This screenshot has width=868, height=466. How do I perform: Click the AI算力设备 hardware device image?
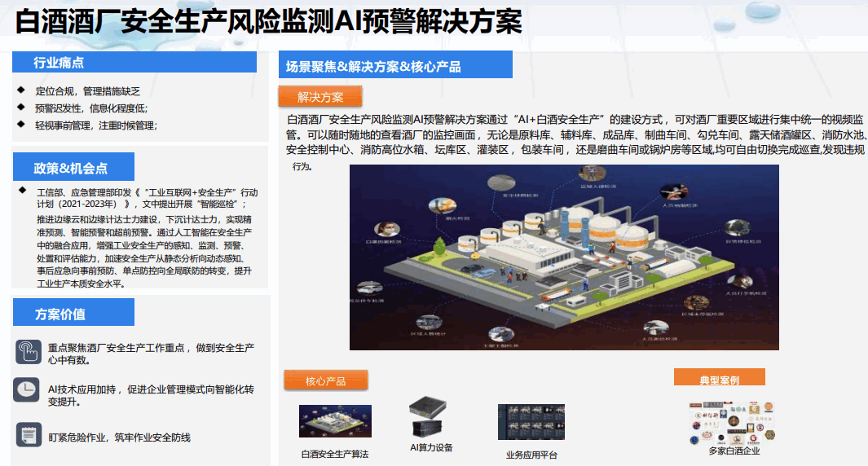tap(431, 417)
